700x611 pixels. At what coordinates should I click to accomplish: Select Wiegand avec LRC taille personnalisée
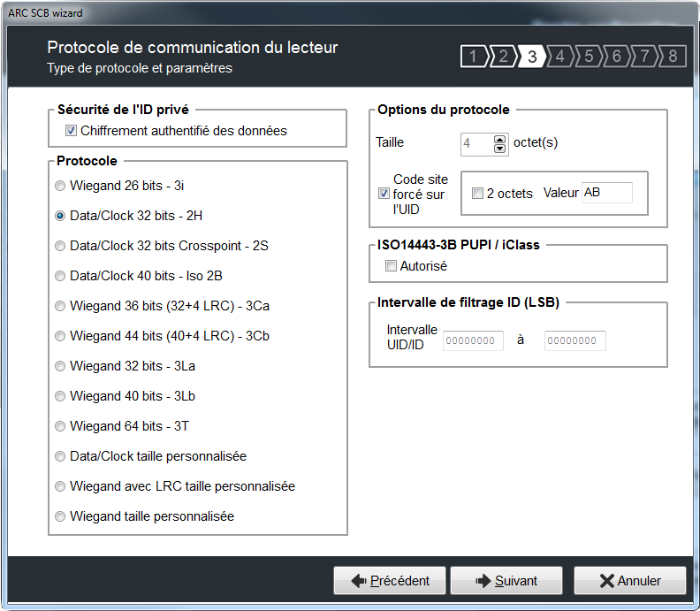click(60, 486)
